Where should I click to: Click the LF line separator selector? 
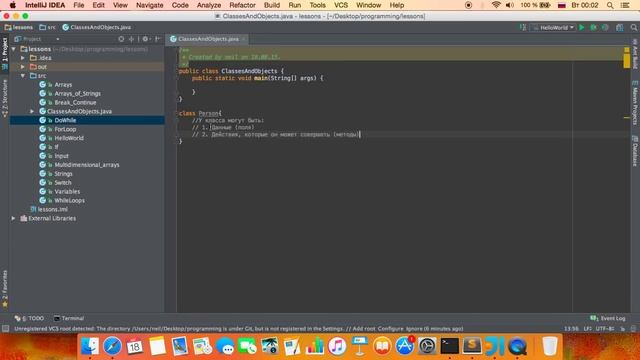588,329
